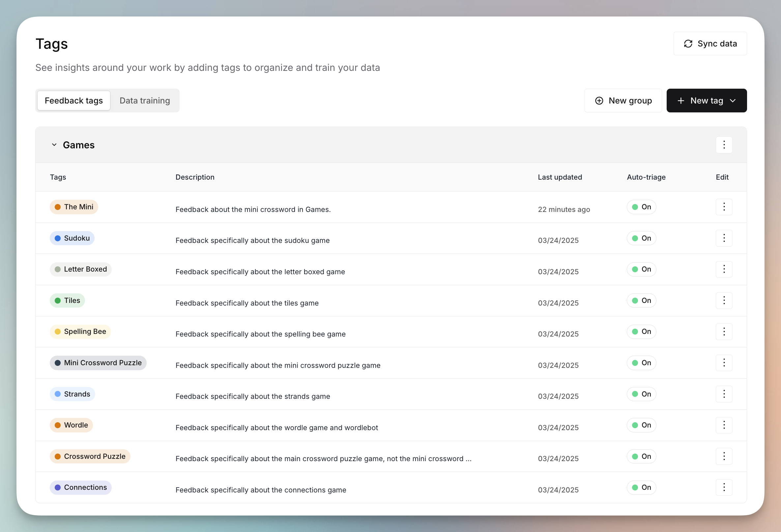Open edit menu for Mini Crossword Puzzle tag
The image size is (781, 532).
724,363
